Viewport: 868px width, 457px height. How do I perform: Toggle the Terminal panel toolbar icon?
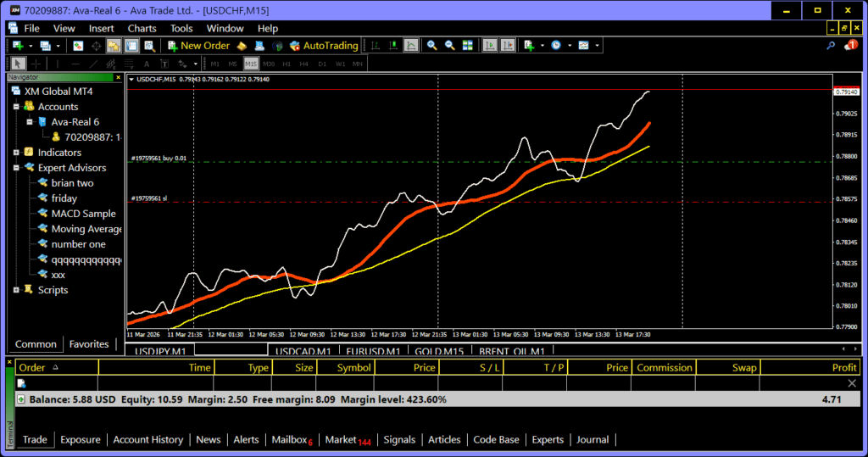tap(131, 46)
